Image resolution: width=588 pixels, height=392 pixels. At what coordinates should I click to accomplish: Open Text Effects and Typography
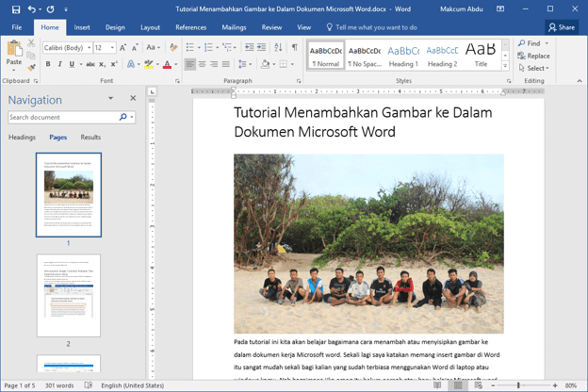(x=130, y=64)
